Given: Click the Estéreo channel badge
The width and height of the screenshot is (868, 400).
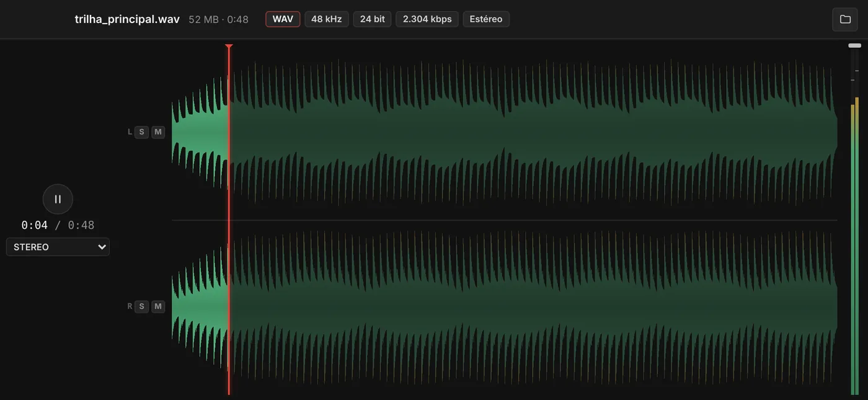Looking at the screenshot, I should [486, 19].
